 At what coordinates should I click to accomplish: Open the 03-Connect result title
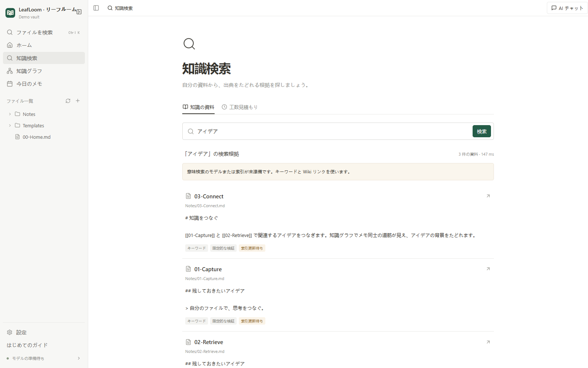[209, 197]
